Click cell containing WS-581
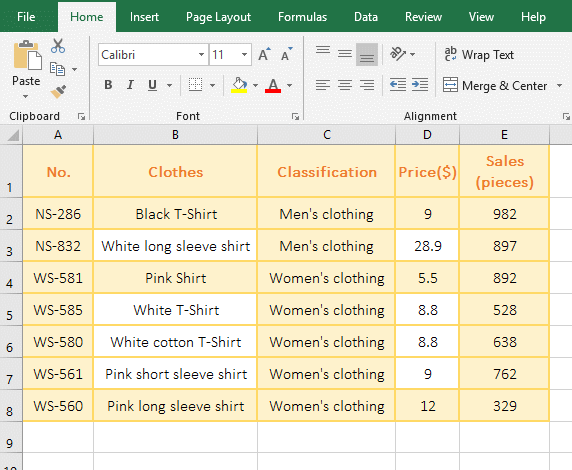Image resolution: width=572 pixels, height=470 pixels. click(58, 278)
